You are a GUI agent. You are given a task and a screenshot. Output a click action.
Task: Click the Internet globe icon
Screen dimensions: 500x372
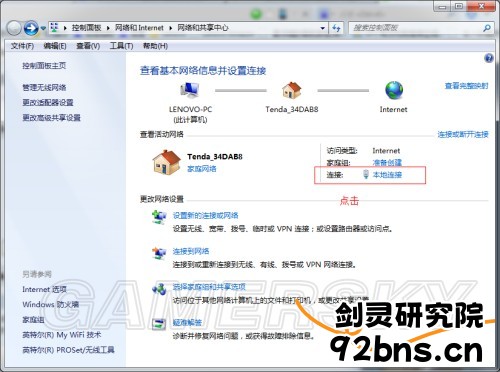click(x=394, y=90)
